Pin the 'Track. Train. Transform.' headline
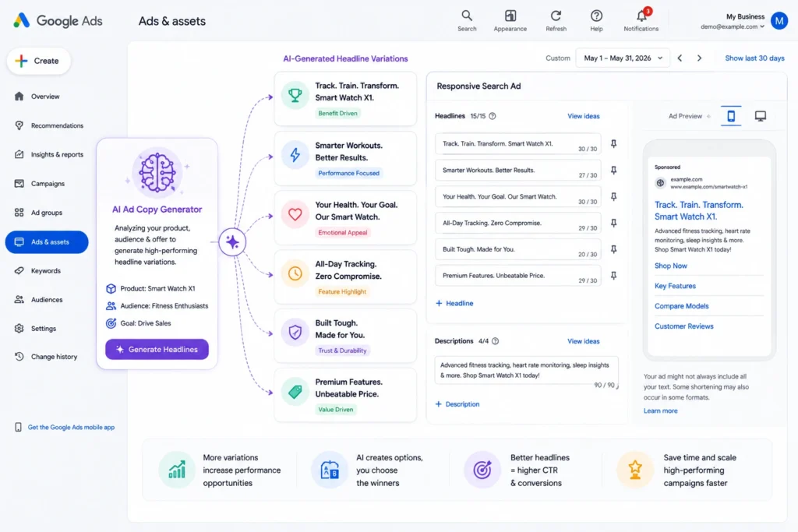The image size is (798, 532). (614, 144)
